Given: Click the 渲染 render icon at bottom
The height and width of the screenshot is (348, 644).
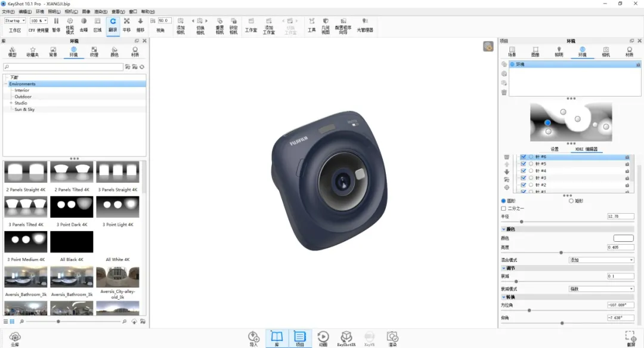Looking at the screenshot, I should (392, 339).
